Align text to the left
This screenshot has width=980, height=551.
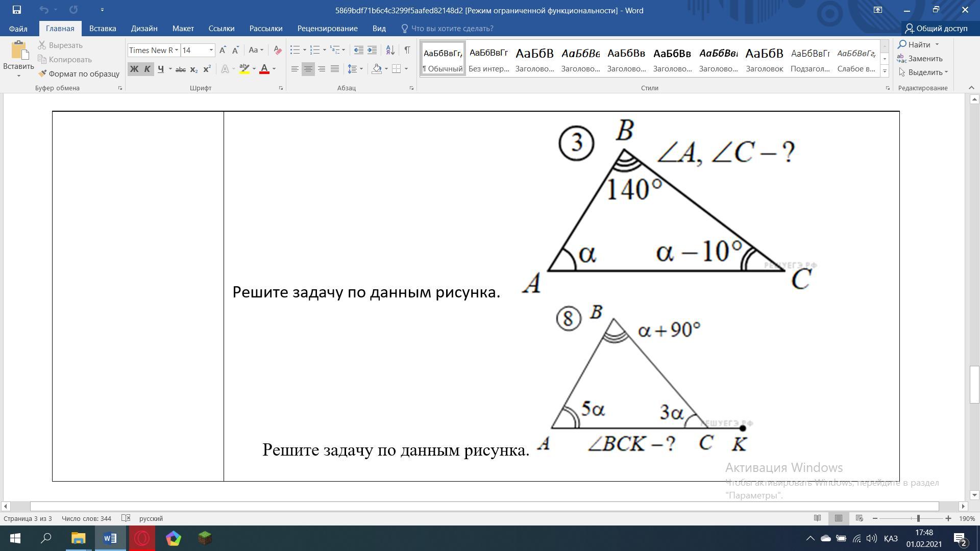295,69
